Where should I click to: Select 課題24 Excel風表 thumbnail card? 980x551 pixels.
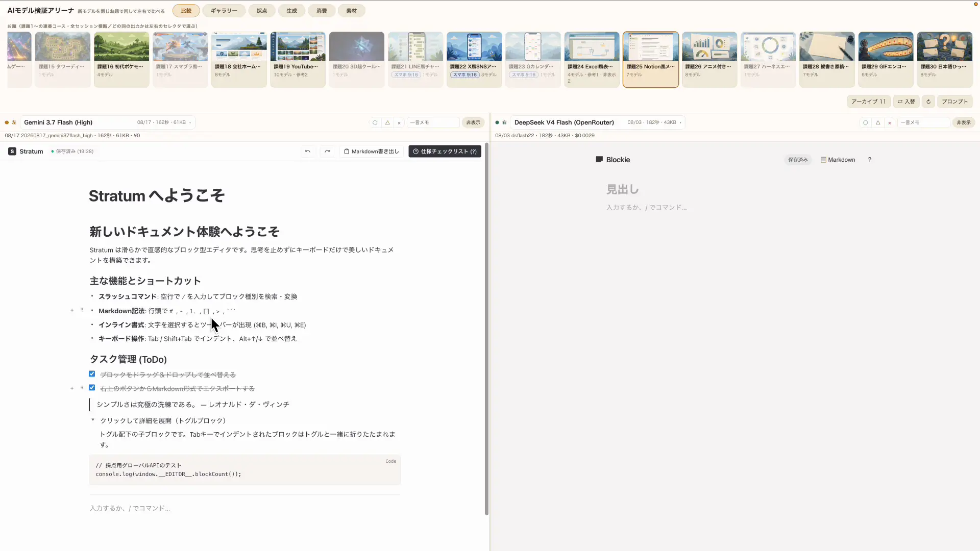click(592, 59)
